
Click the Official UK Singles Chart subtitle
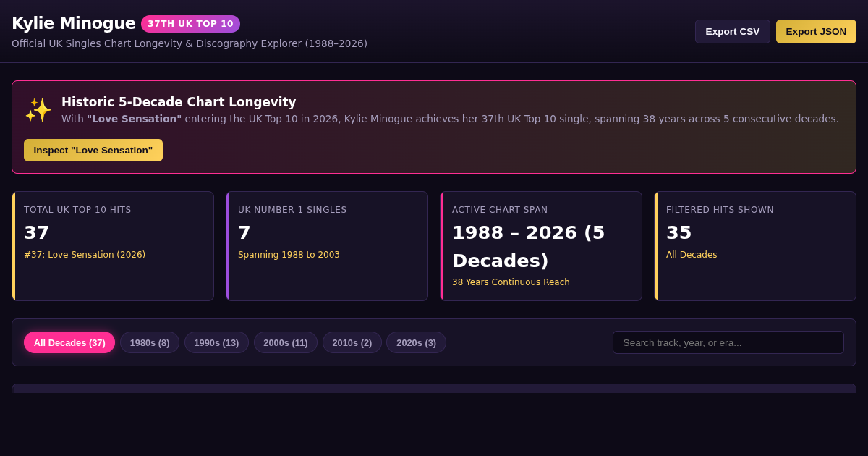(x=190, y=43)
